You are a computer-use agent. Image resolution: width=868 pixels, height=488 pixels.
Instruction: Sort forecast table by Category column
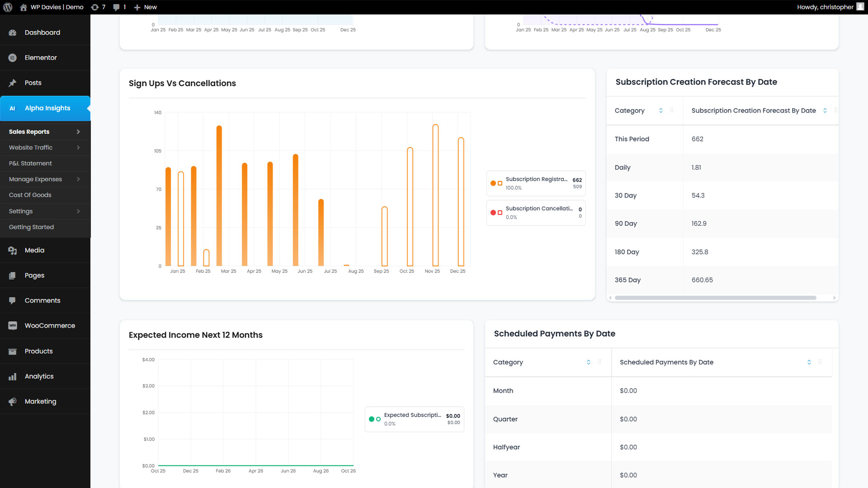[x=660, y=111]
